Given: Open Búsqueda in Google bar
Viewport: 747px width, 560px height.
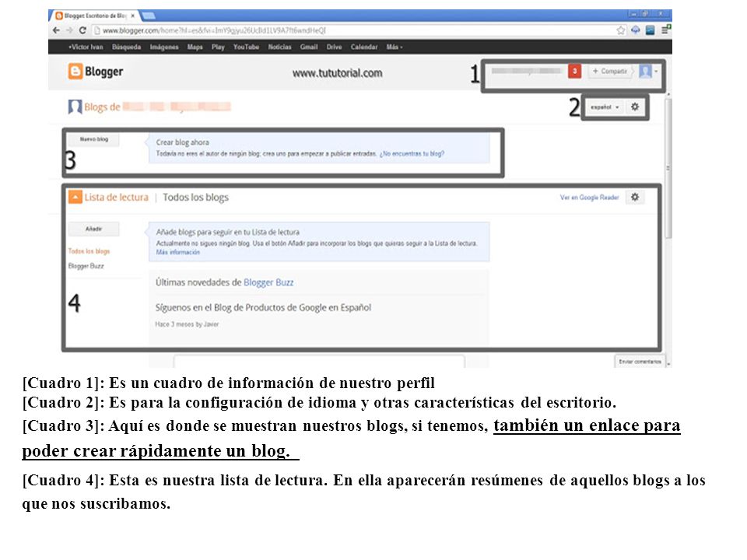Looking at the screenshot, I should 126,47.
